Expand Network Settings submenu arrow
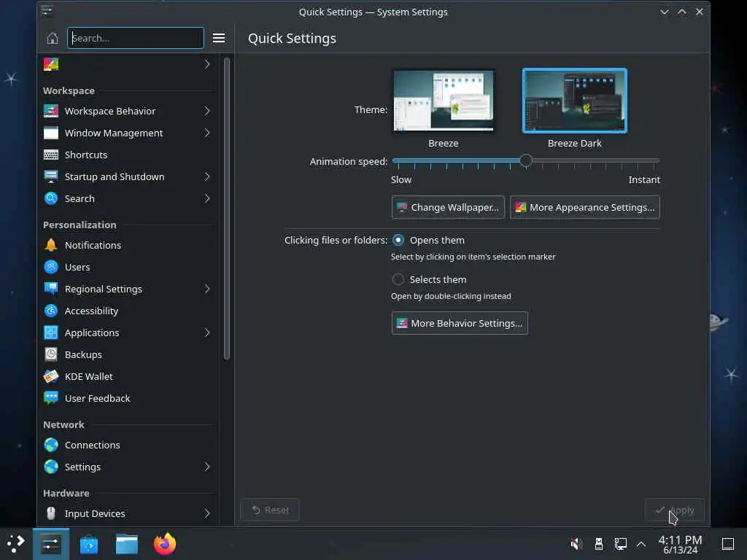747x560 pixels. [x=207, y=467]
